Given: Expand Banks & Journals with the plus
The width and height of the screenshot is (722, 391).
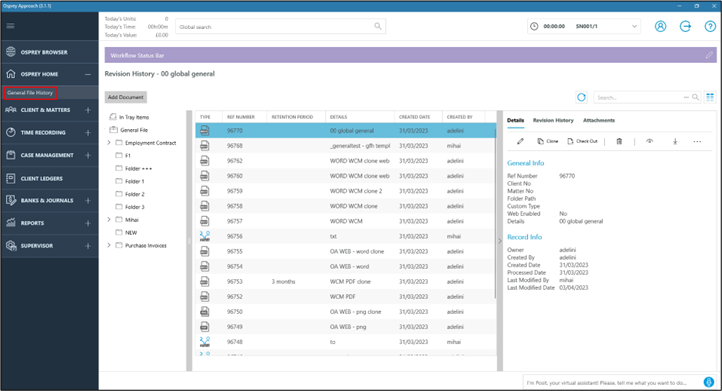Looking at the screenshot, I should click(88, 201).
